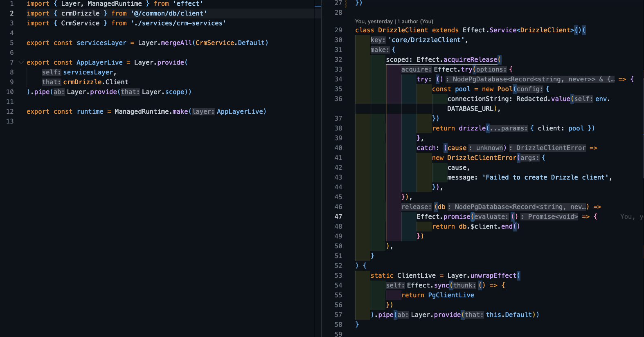Click 'DATABASE_URL' on the wrapped line
This screenshot has width=644, height=337.
[470, 109]
